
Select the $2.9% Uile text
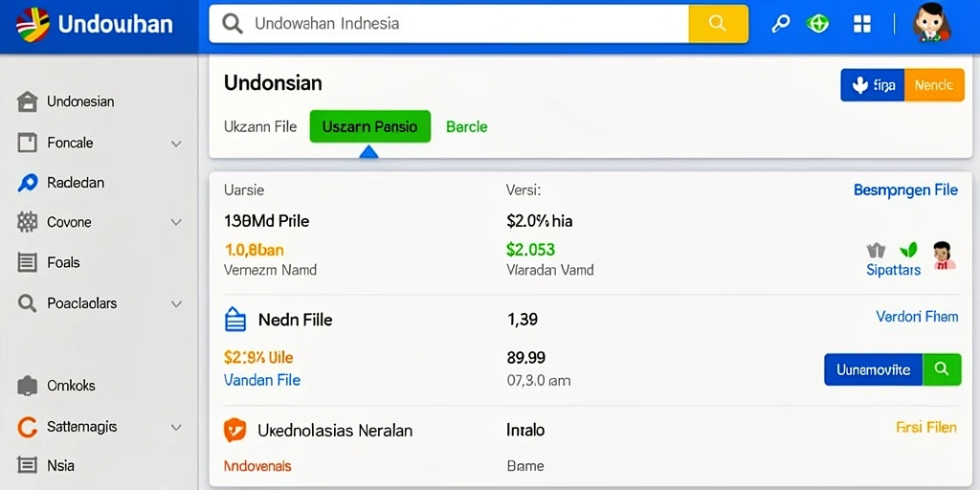(x=258, y=358)
